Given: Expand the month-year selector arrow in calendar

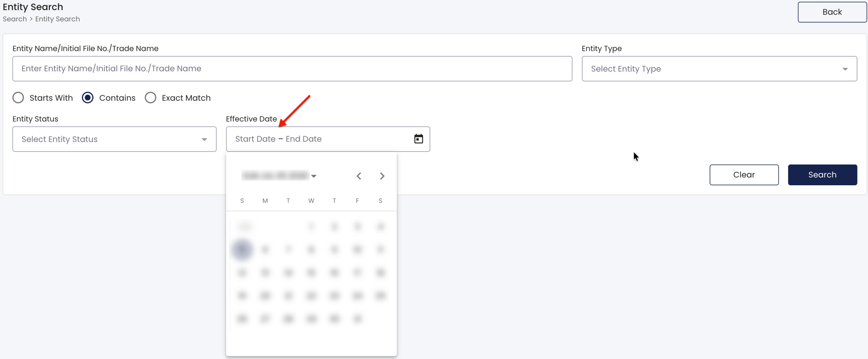Looking at the screenshot, I should pos(314,176).
